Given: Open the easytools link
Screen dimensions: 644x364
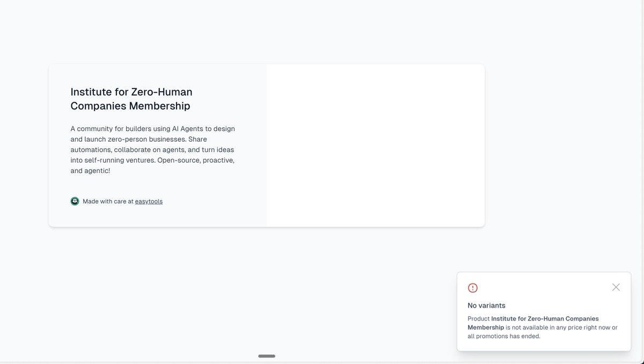Looking at the screenshot, I should (149, 201).
